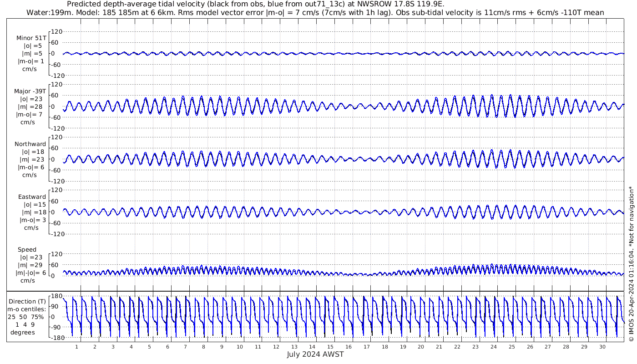Select the day "2" label on the date axis
The height and width of the screenshot is (364, 637).
pos(95,347)
